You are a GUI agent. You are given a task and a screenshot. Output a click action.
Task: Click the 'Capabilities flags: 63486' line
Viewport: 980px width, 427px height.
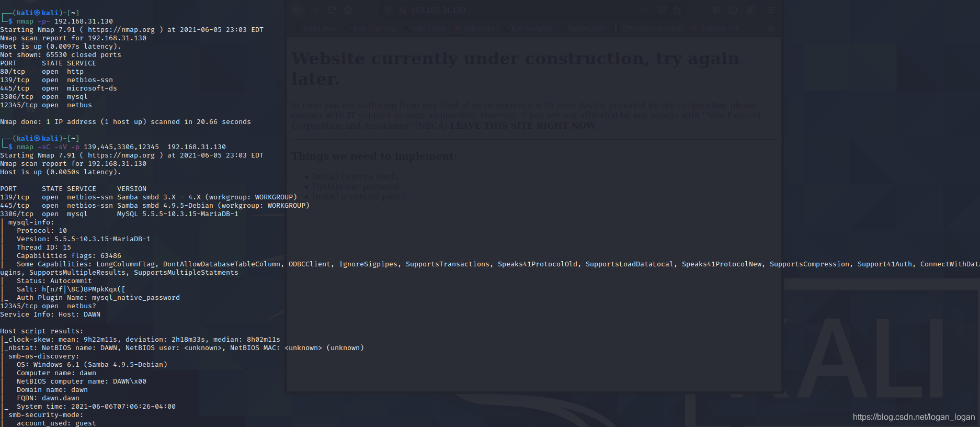tap(69, 256)
